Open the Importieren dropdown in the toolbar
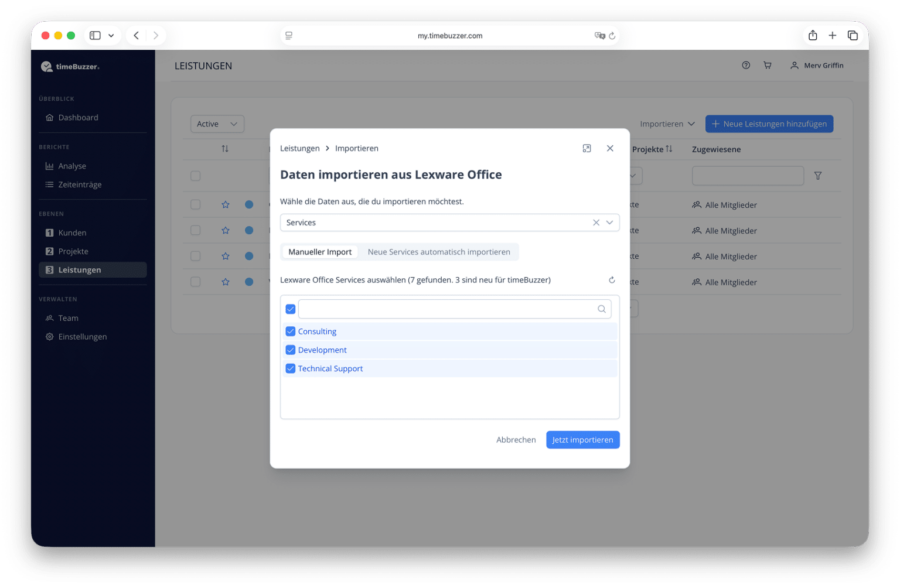 click(667, 124)
